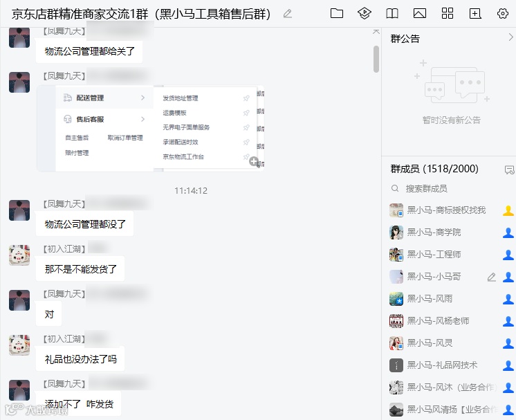The height and width of the screenshot is (420, 516).
Task: Collapse chat with the top arrow icon
Action: 376,32
